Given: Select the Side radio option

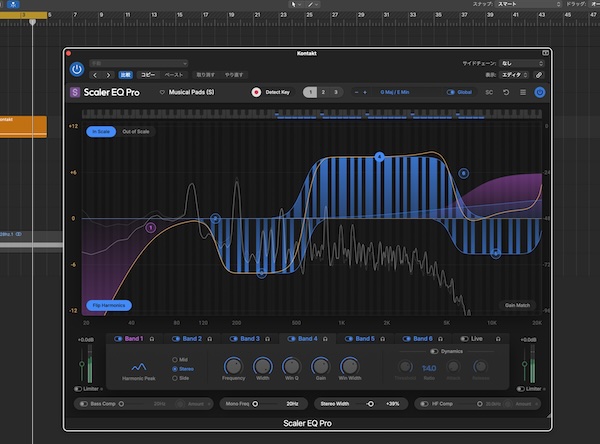Looking at the screenshot, I should [175, 378].
